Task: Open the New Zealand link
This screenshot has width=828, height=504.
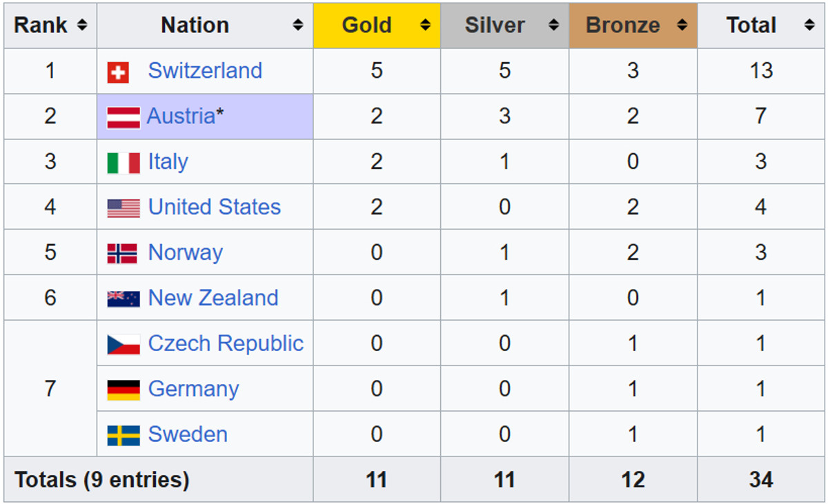Action: tap(213, 298)
